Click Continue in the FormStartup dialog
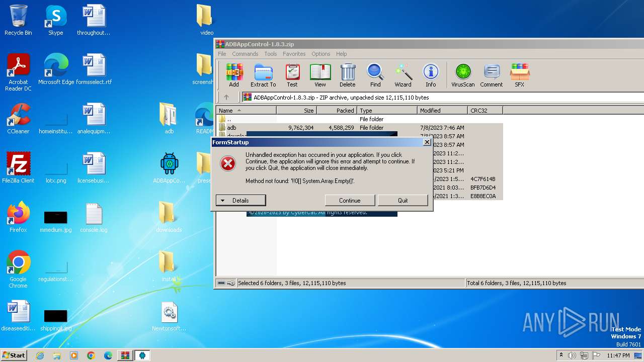The width and height of the screenshot is (644, 362). pos(350,200)
